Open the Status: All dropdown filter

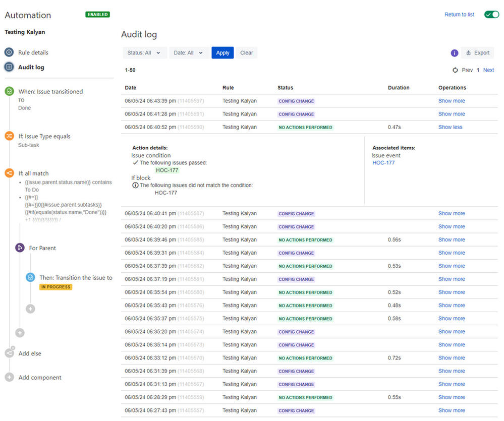click(145, 53)
